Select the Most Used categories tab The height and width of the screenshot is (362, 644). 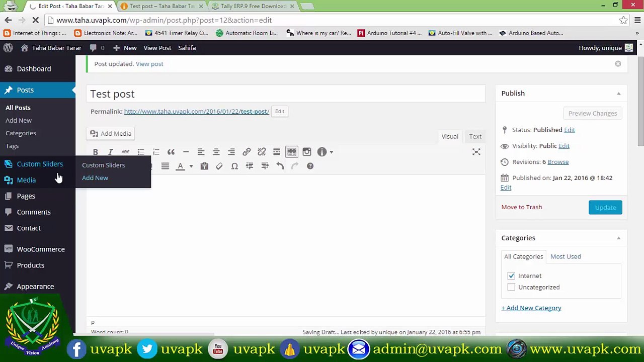tap(566, 256)
